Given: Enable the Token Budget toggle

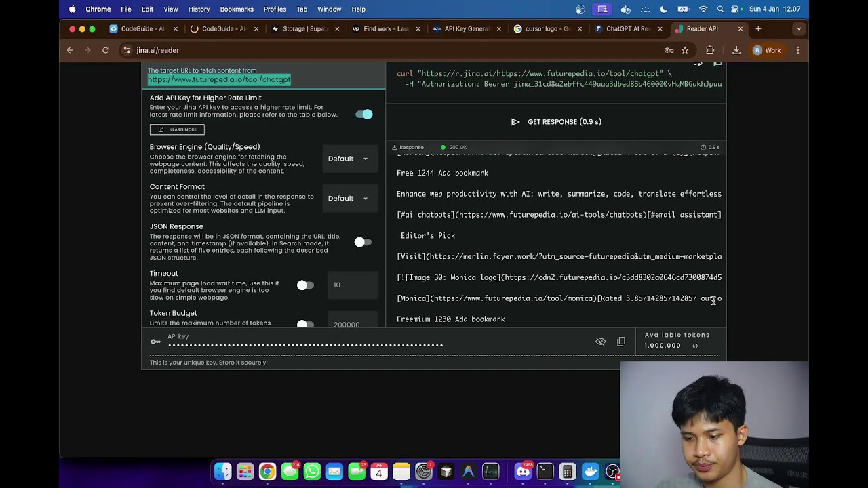Looking at the screenshot, I should point(305,324).
